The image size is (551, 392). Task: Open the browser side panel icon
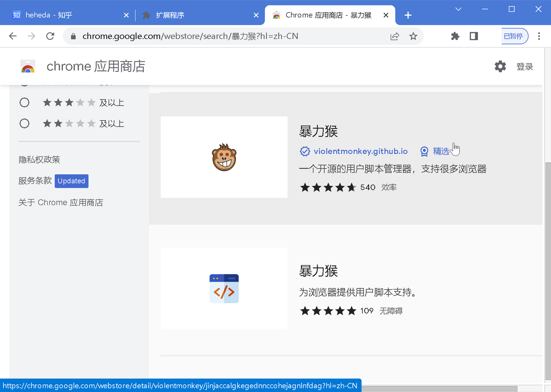point(473,36)
